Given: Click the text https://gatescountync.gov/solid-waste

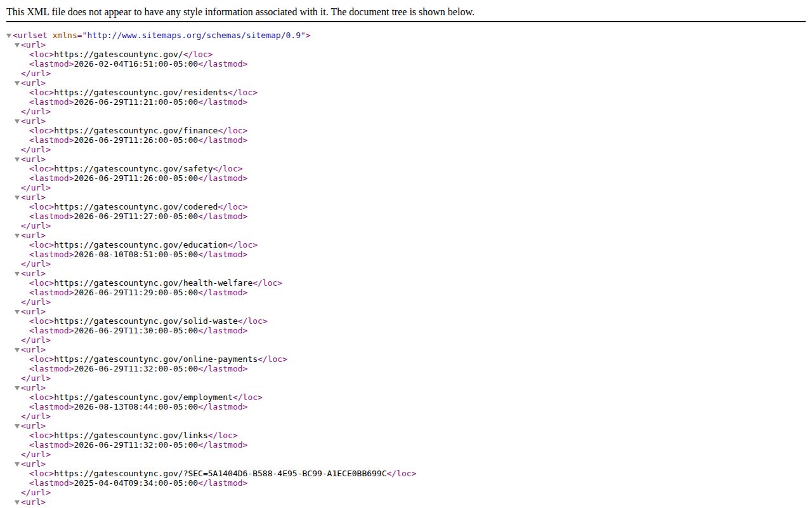Looking at the screenshot, I should [146, 321].
